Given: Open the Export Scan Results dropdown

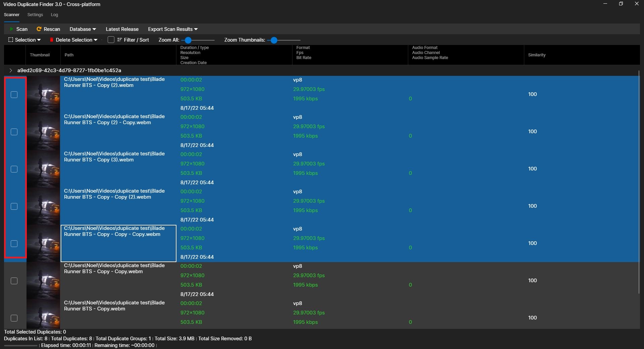Looking at the screenshot, I should 172,29.
